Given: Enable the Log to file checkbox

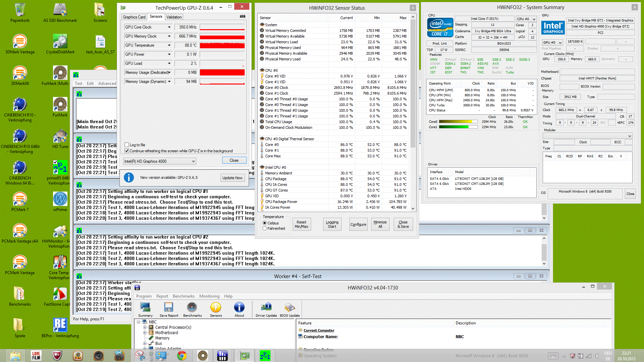Looking at the screenshot, I should coord(127,145).
